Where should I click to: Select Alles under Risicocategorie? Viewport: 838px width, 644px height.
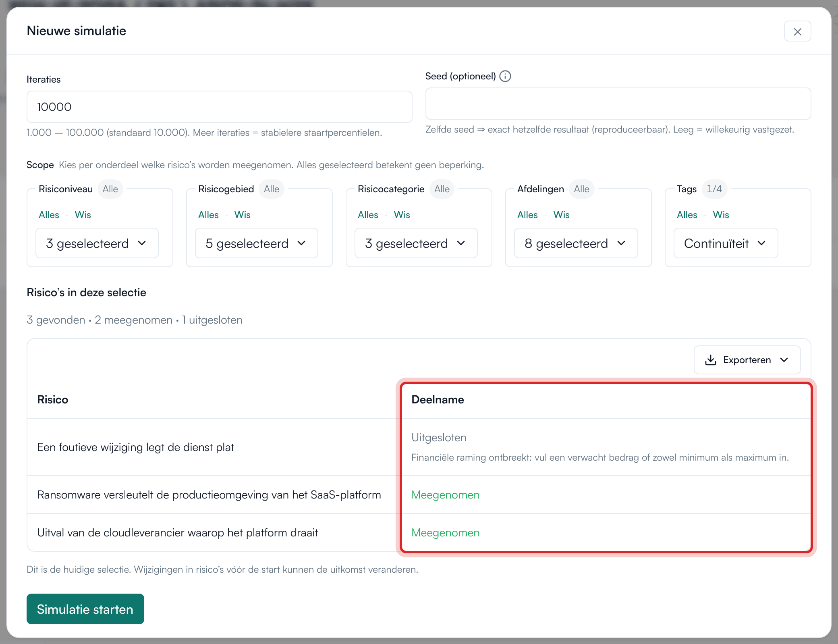(368, 215)
